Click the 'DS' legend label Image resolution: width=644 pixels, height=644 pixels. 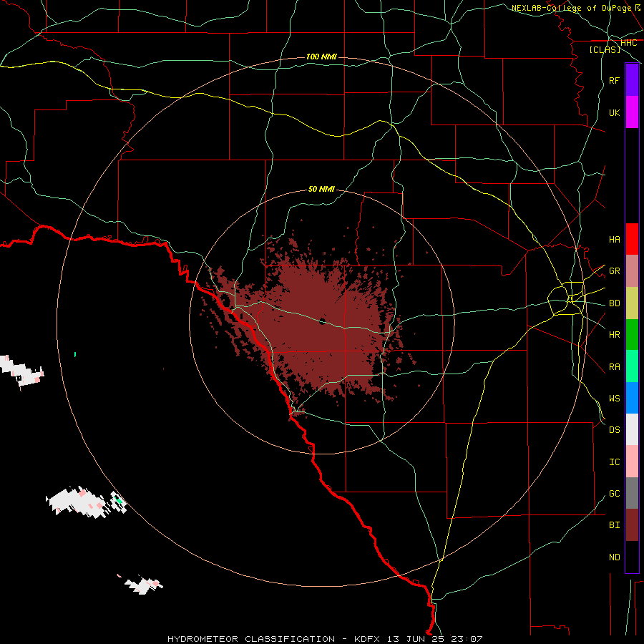click(614, 430)
